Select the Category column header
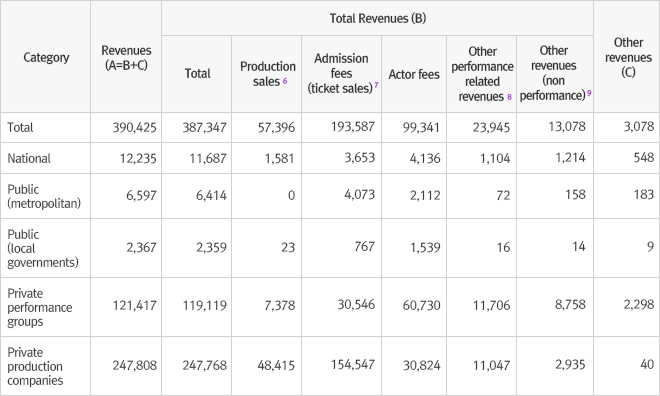 tap(46, 57)
